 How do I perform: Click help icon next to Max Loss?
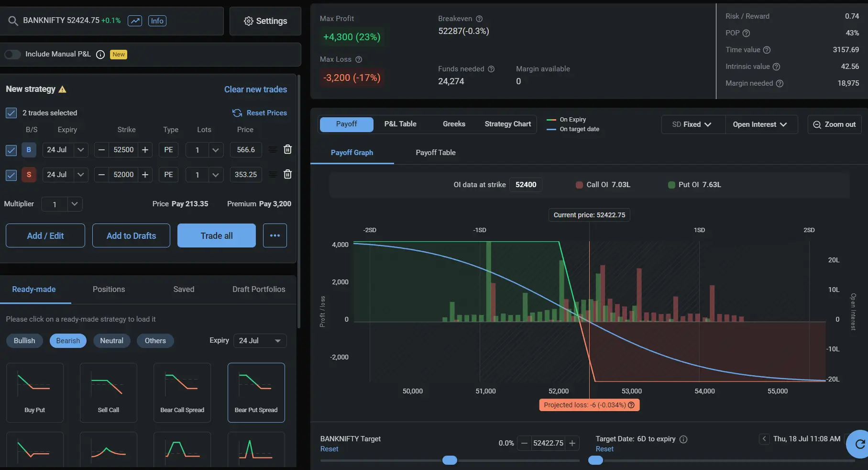359,59
